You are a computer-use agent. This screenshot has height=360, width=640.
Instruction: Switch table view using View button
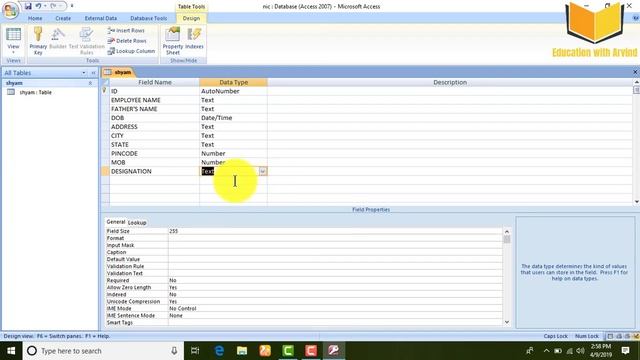[x=13, y=41]
